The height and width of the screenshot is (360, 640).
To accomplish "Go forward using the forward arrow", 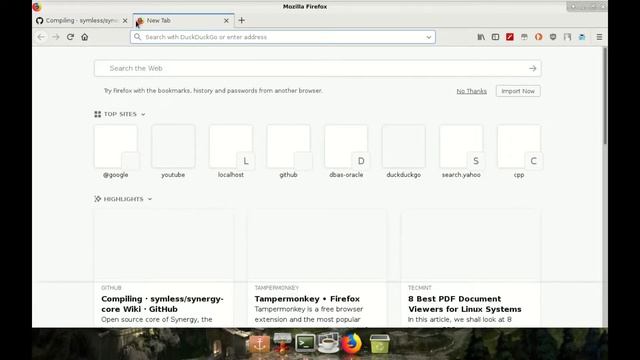I will click(x=56, y=37).
